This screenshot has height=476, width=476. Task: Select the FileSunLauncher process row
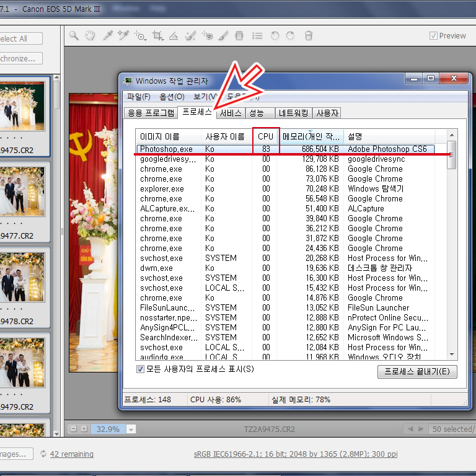(x=286, y=308)
